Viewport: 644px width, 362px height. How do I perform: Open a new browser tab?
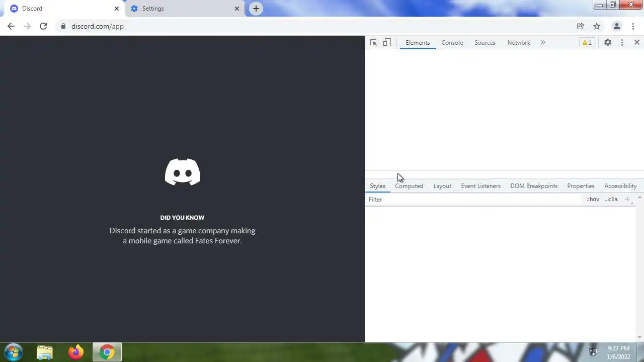(x=256, y=9)
